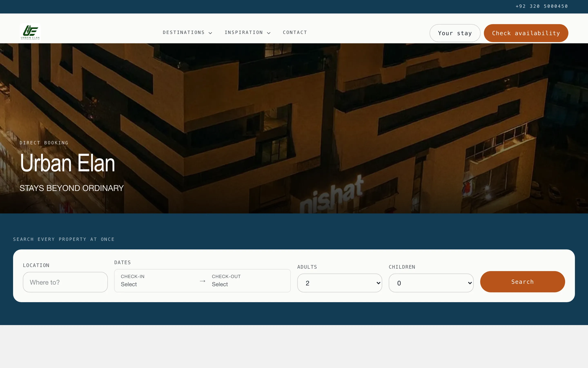Image resolution: width=588 pixels, height=368 pixels.
Task: Select a check-in date
Action: click(157, 281)
